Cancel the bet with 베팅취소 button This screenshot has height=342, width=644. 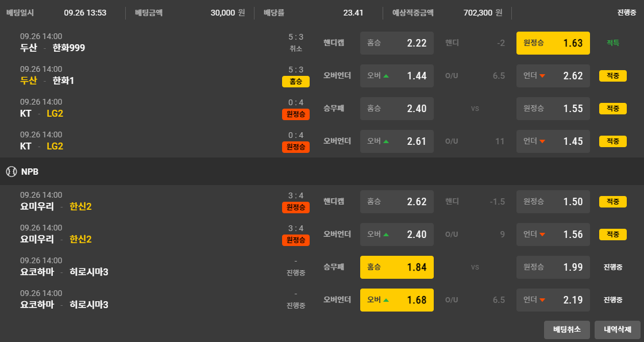point(566,330)
